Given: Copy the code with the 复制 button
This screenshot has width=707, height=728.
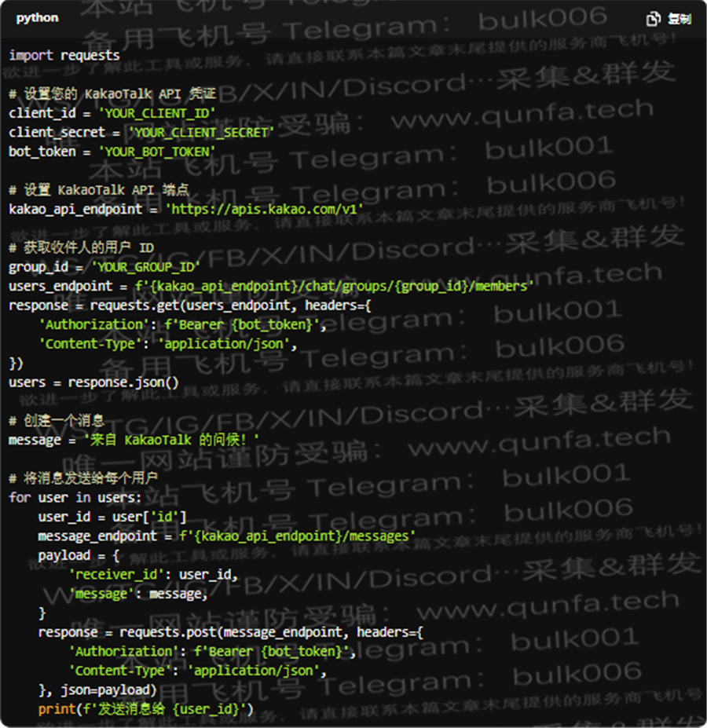Looking at the screenshot, I should point(669,19).
